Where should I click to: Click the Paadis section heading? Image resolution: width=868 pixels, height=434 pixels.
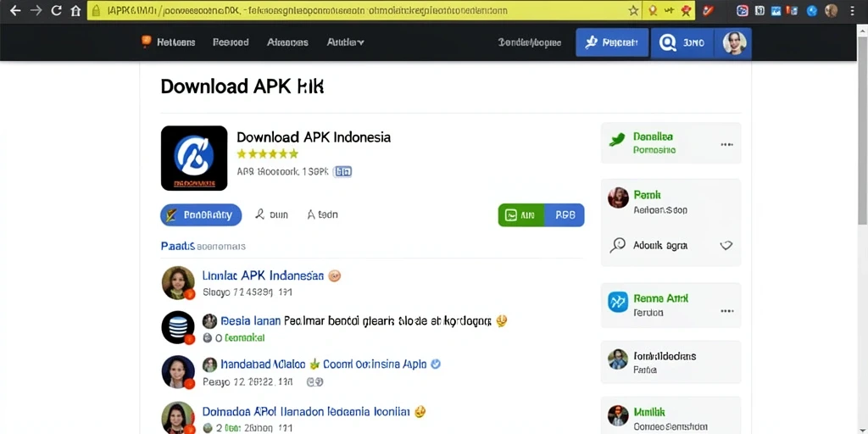pyautogui.click(x=178, y=246)
